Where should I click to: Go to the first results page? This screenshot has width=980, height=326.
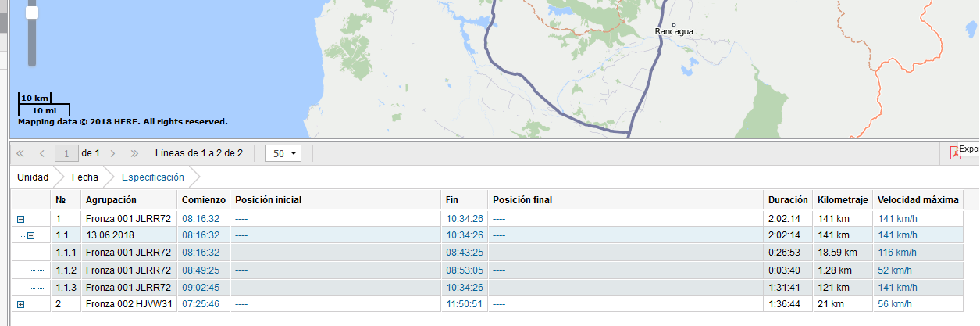pyautogui.click(x=20, y=153)
